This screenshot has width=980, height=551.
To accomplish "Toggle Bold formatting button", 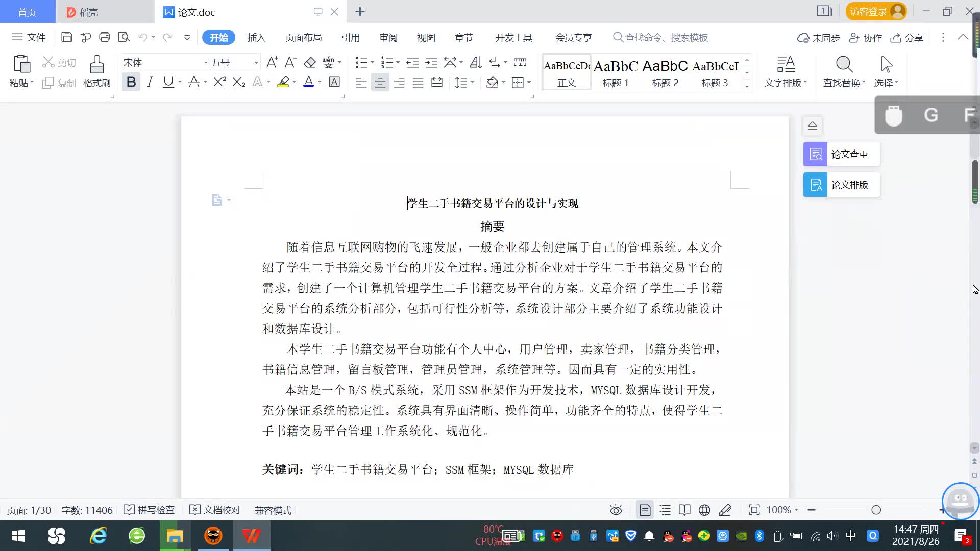I will 131,82.
